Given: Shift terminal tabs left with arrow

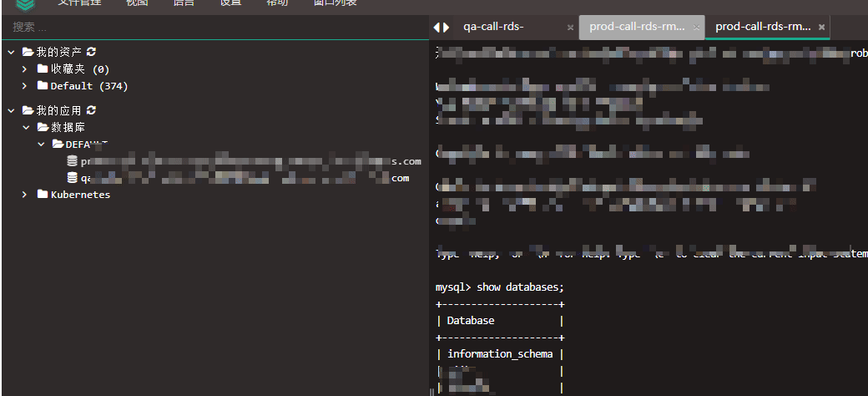Looking at the screenshot, I should coord(437,27).
